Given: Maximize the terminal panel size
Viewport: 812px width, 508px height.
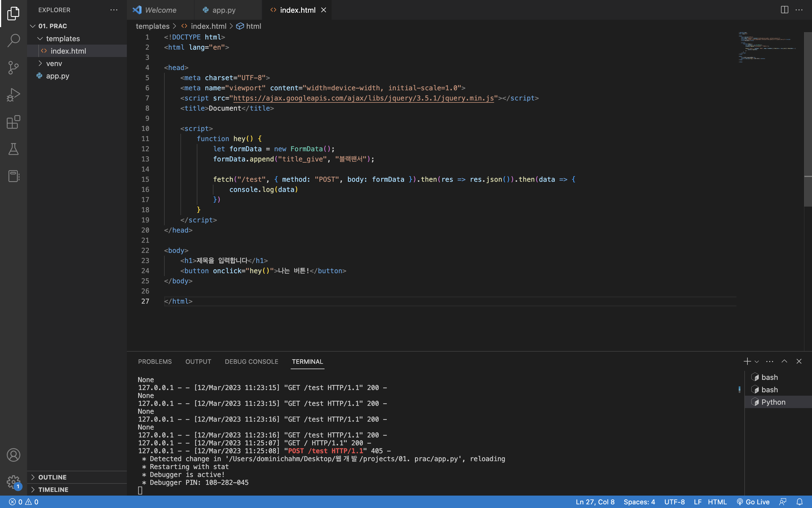Looking at the screenshot, I should 784,362.
